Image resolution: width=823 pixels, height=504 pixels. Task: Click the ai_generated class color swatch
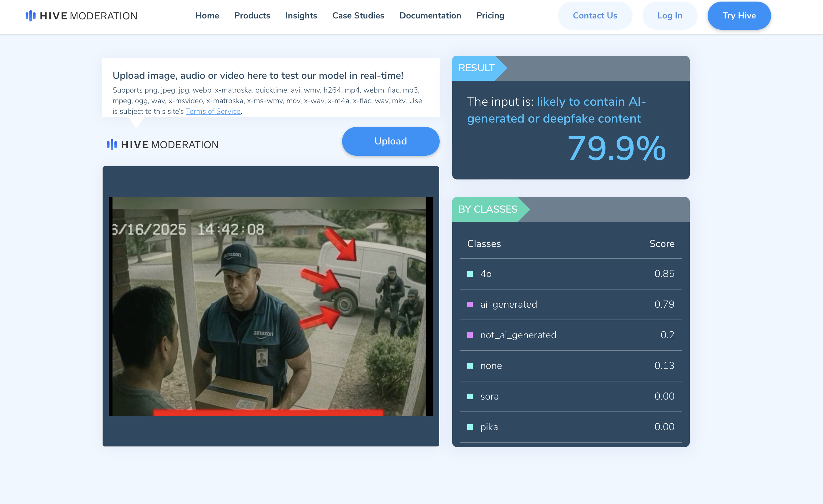point(470,305)
